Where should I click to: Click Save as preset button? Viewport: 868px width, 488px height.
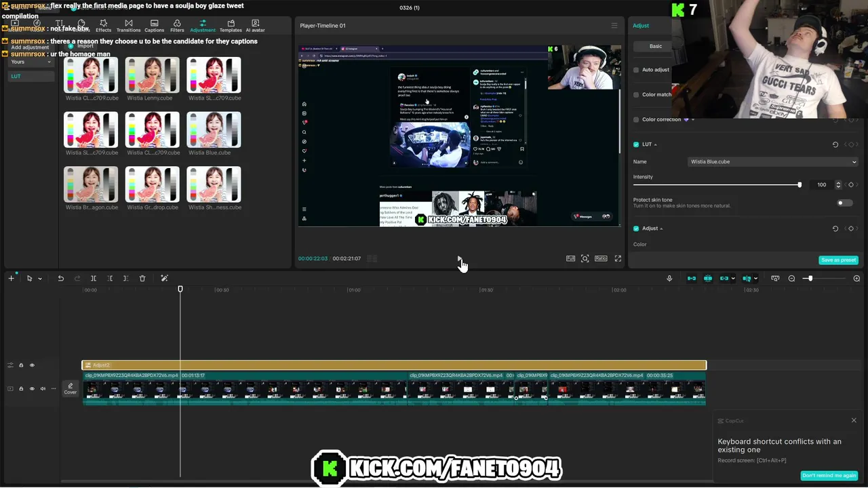click(x=839, y=260)
